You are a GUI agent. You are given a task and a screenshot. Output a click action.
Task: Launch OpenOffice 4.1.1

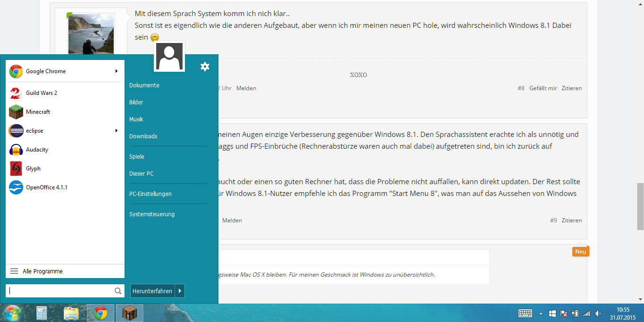tap(65, 187)
